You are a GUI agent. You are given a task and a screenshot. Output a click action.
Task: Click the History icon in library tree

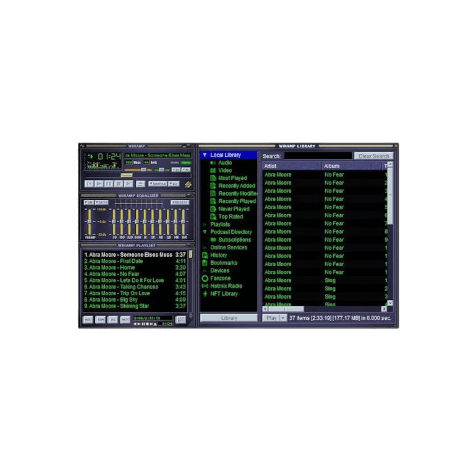(x=205, y=255)
